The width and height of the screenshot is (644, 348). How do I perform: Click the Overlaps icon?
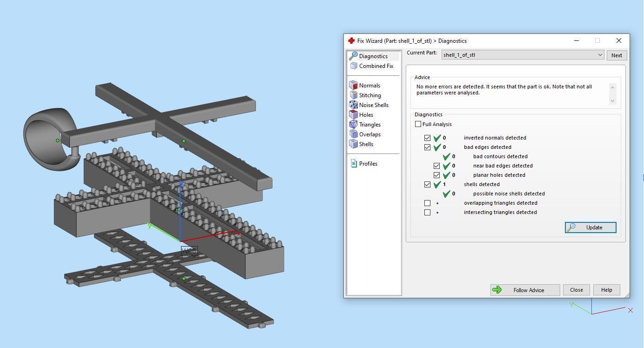(353, 134)
